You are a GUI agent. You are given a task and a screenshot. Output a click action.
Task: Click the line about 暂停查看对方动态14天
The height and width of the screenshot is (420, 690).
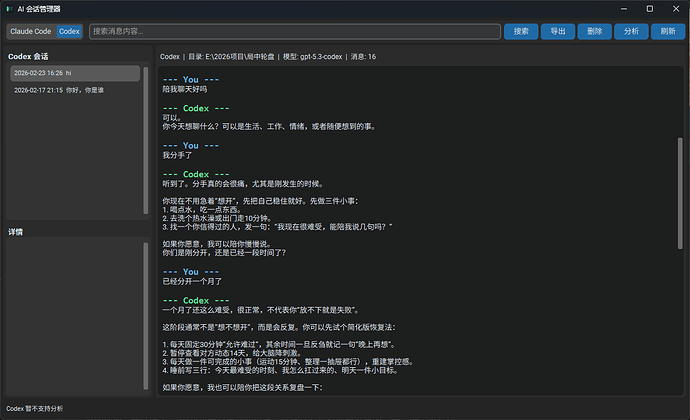(232, 353)
